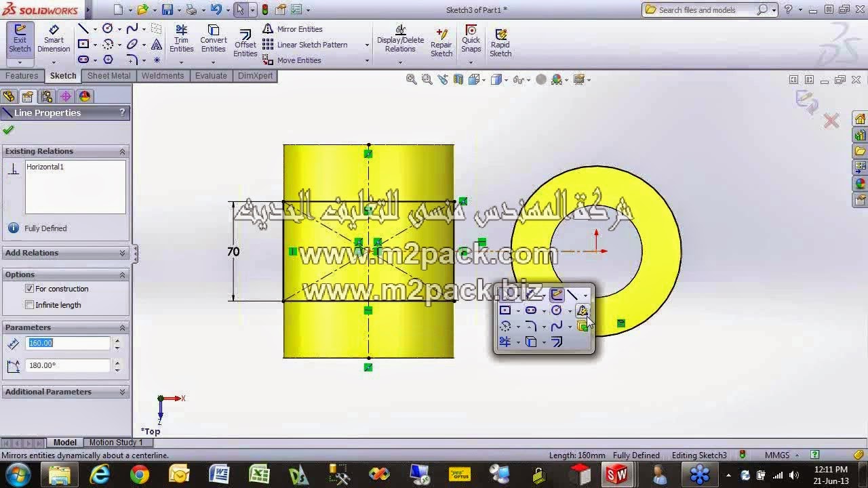Click the Save icon in title toolbar
868x488 pixels.
[x=167, y=9]
